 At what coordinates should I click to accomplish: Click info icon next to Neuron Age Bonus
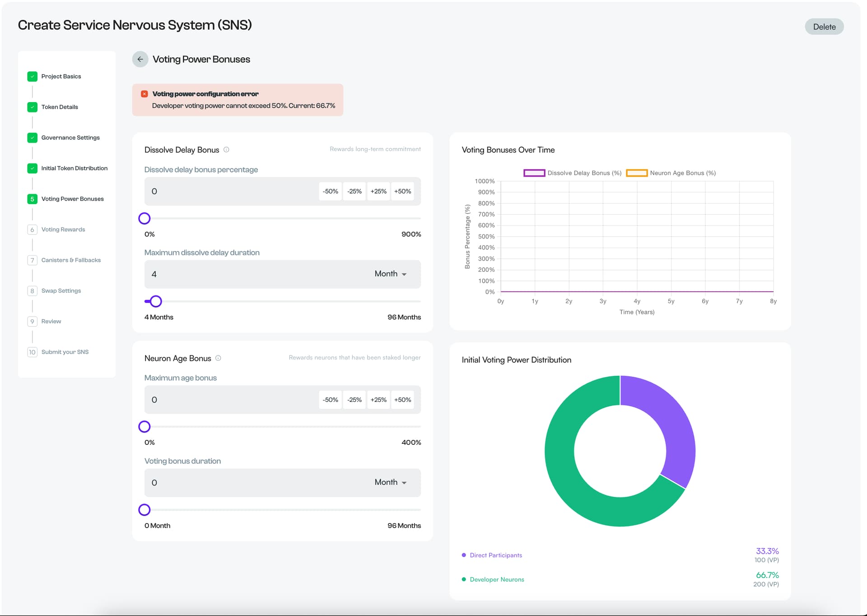218,358
